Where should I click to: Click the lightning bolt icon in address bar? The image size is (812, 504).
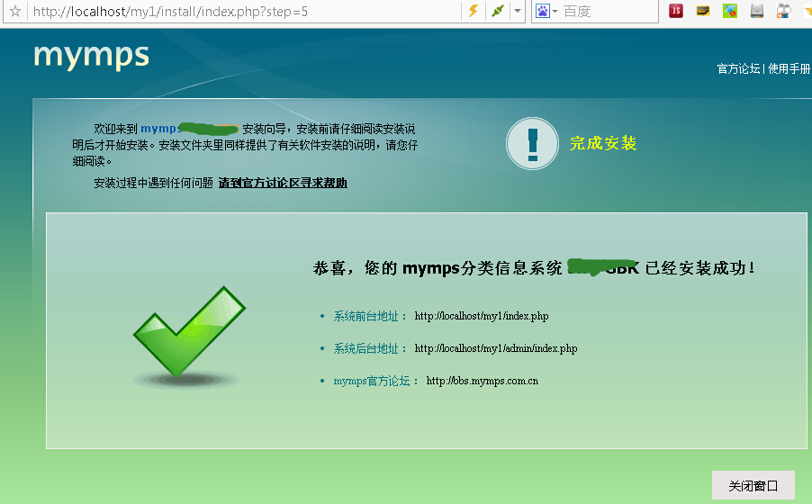pyautogui.click(x=473, y=12)
